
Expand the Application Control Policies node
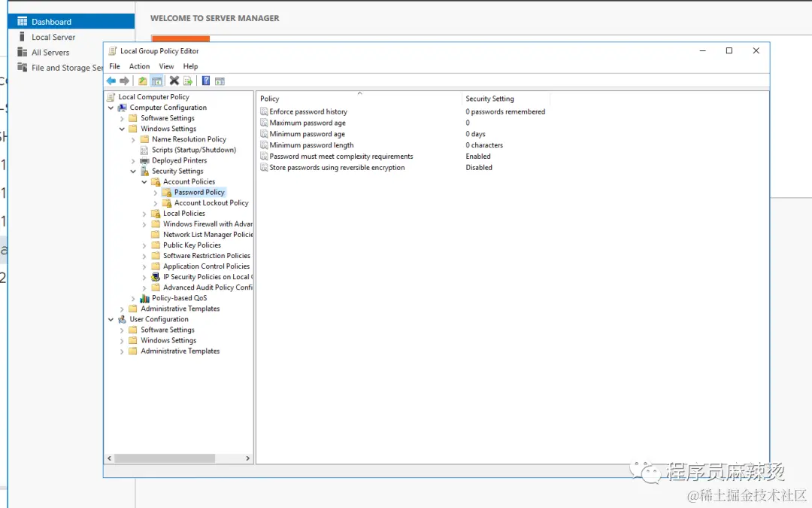click(x=144, y=266)
